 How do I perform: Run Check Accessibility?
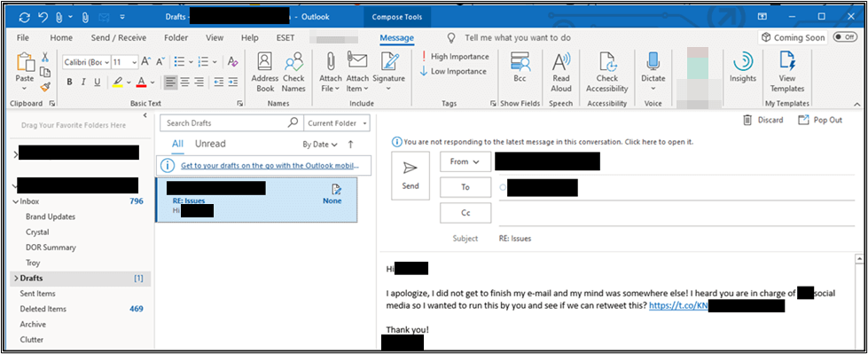[x=607, y=72]
